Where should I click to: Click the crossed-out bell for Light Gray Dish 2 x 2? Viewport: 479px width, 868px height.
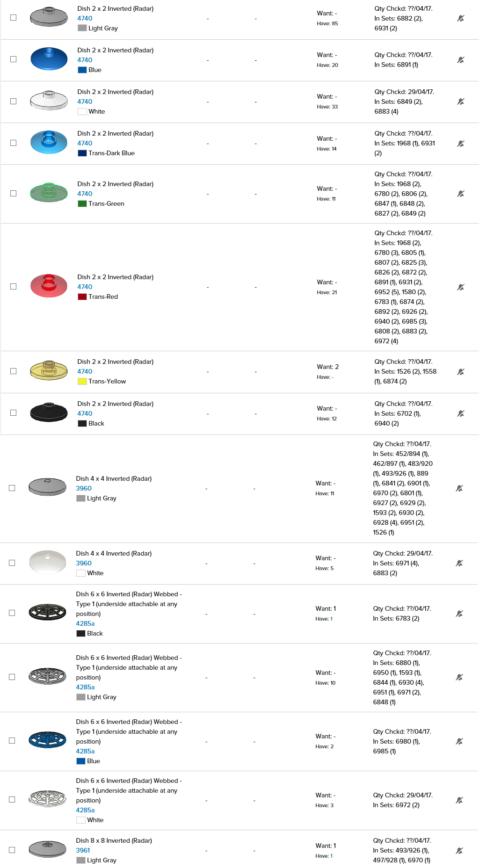(x=461, y=18)
